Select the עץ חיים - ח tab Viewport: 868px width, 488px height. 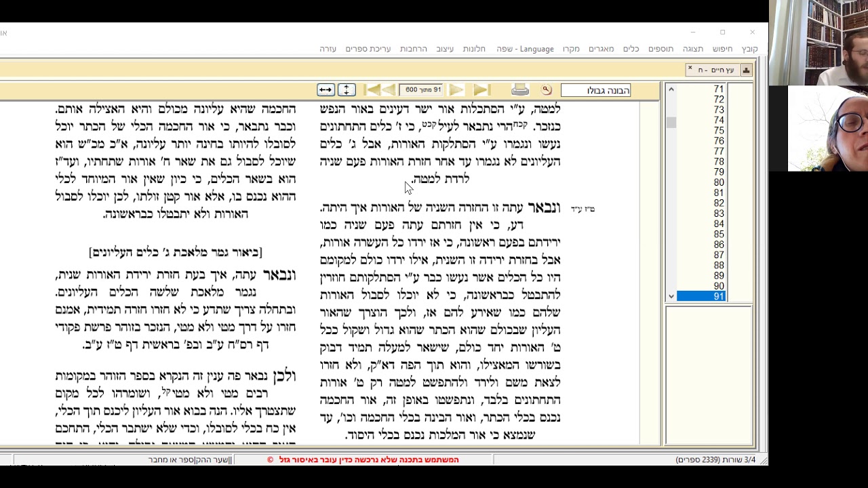716,70
